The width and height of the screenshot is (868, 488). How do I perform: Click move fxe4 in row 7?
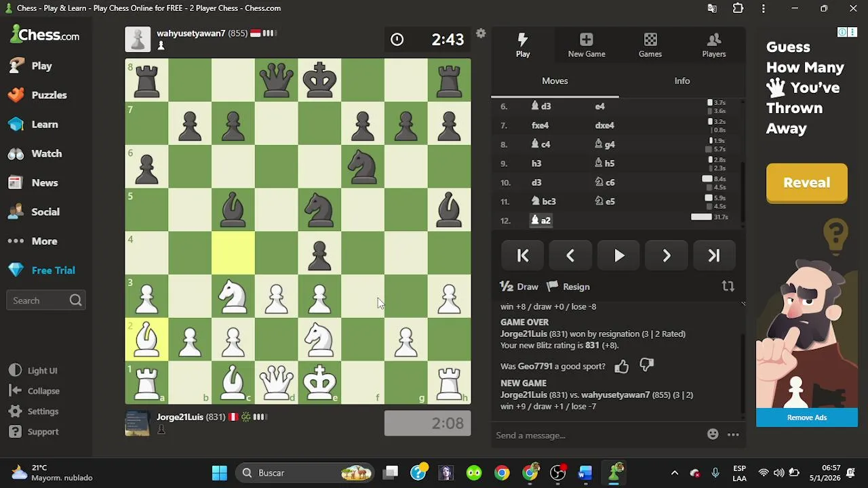540,125
